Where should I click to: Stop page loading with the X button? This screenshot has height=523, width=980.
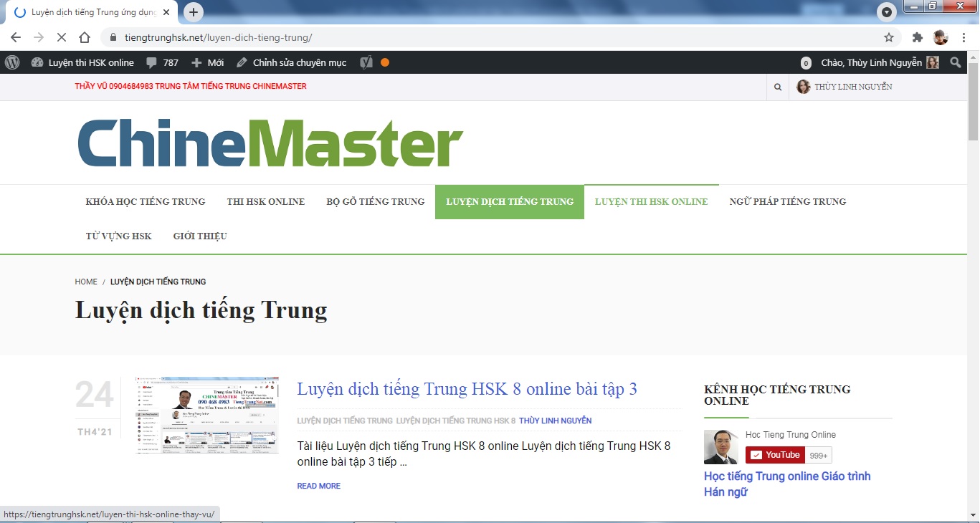(62, 37)
